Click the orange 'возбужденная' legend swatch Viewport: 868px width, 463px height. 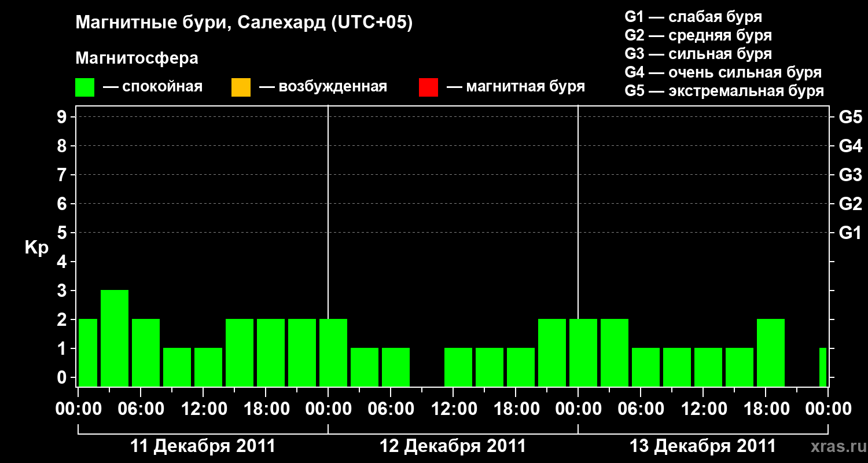coord(241,87)
